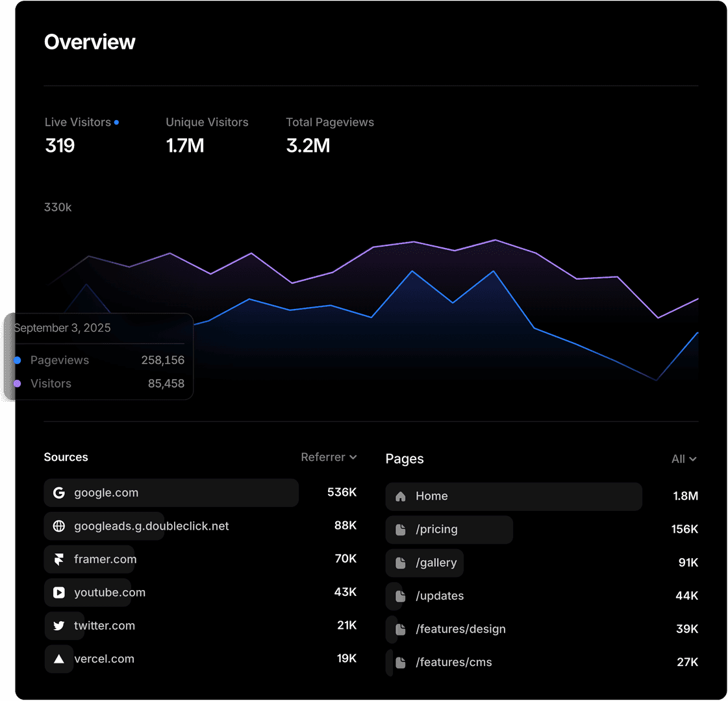Switch to the Pages panel header
Screen dimensions: 728x701
(x=404, y=459)
